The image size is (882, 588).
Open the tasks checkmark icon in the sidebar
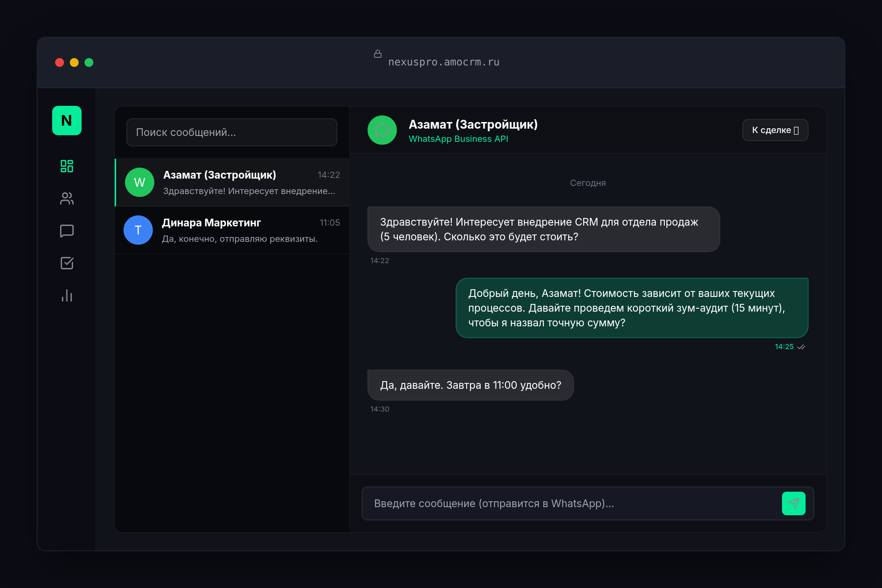[67, 263]
